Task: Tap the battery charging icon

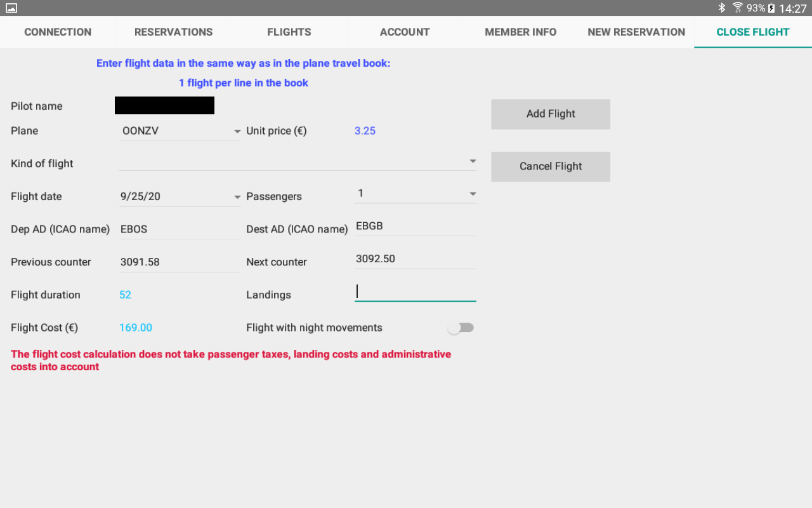Action: pyautogui.click(x=772, y=8)
